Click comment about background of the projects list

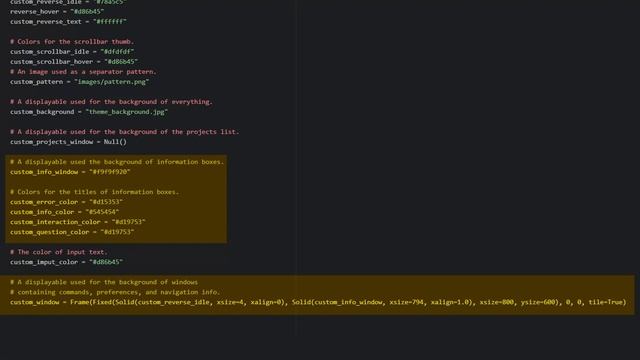124,132
